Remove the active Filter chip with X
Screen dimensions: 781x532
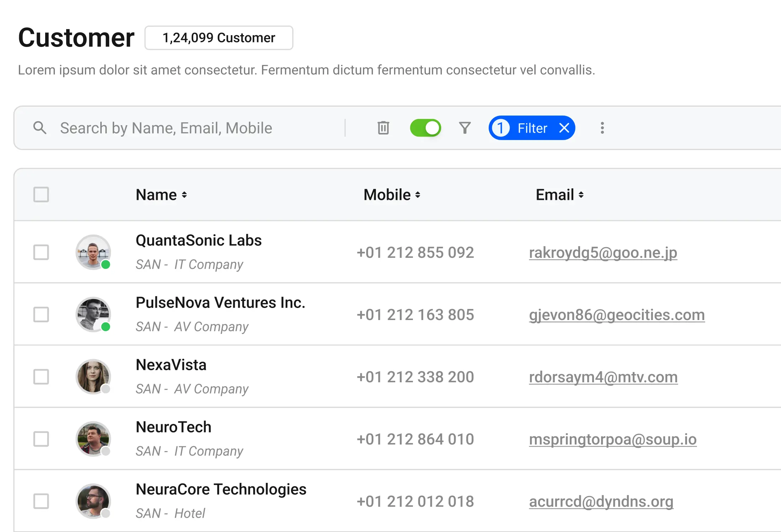point(564,128)
